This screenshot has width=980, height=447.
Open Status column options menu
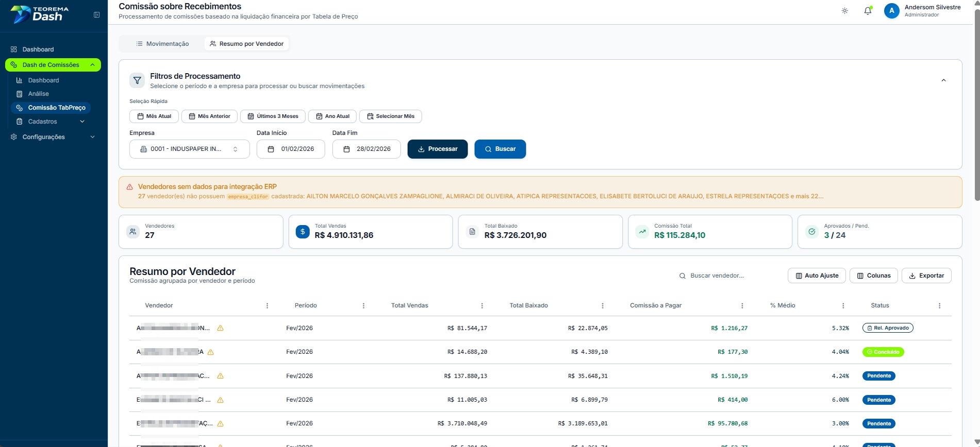click(x=939, y=306)
